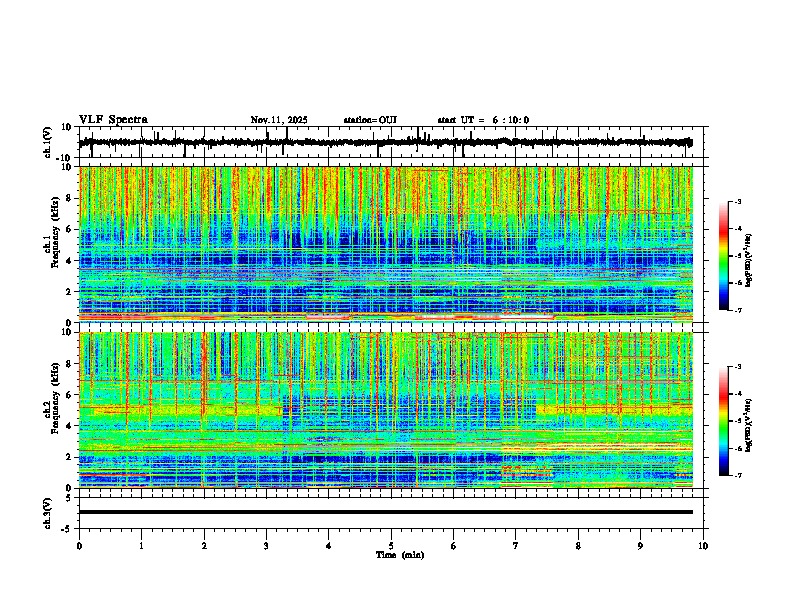Click time axis tick label 0
The width and height of the screenshot is (792, 612).
79,546
